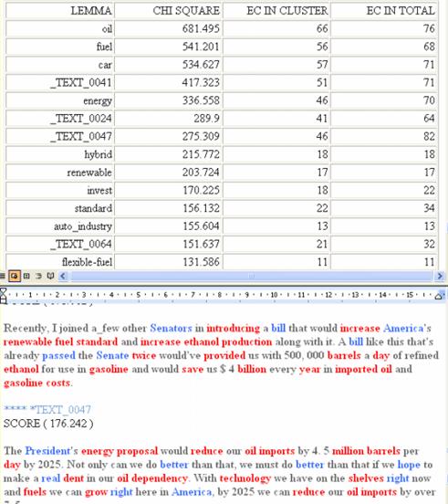
Task: Click chi square value 534.627
Action: 201,65
